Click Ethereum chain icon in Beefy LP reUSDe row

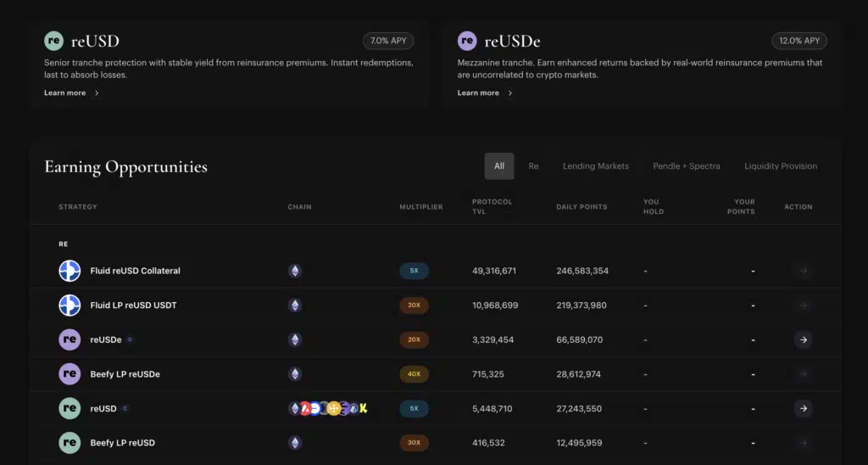295,374
